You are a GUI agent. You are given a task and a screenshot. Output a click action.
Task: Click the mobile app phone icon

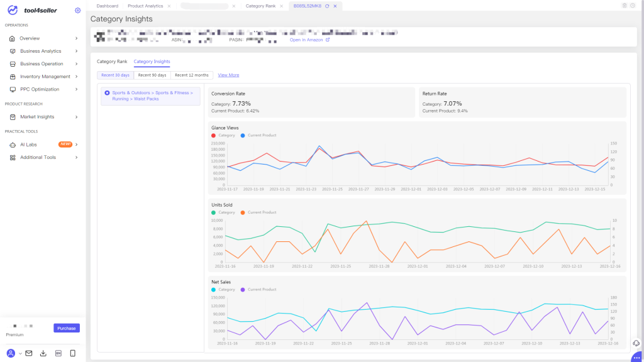(x=73, y=353)
